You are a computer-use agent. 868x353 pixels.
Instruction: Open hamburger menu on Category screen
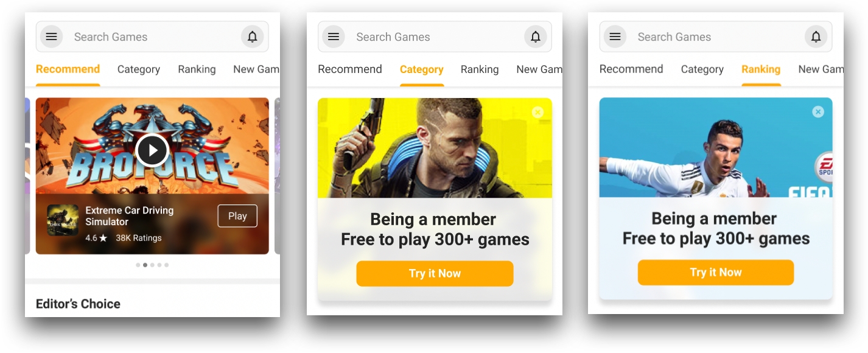[334, 37]
